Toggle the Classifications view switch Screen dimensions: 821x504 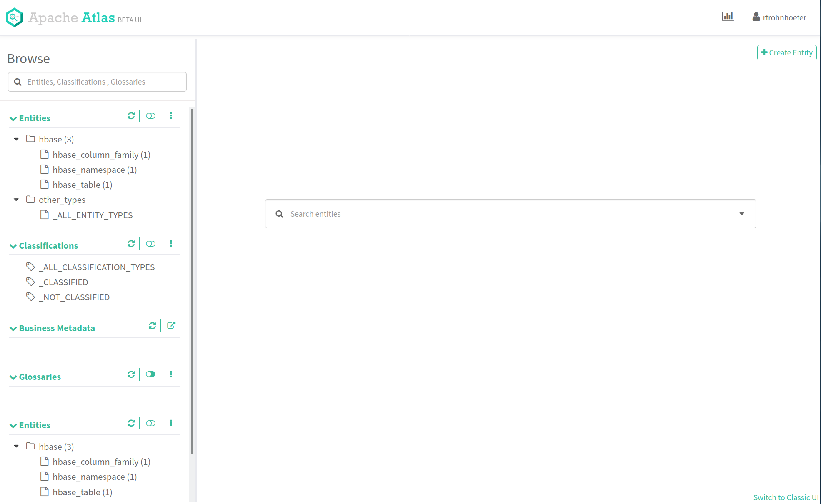(x=150, y=244)
